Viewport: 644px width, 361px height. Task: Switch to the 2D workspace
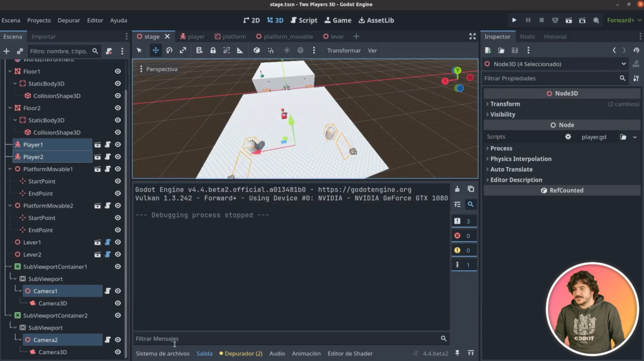coord(252,20)
